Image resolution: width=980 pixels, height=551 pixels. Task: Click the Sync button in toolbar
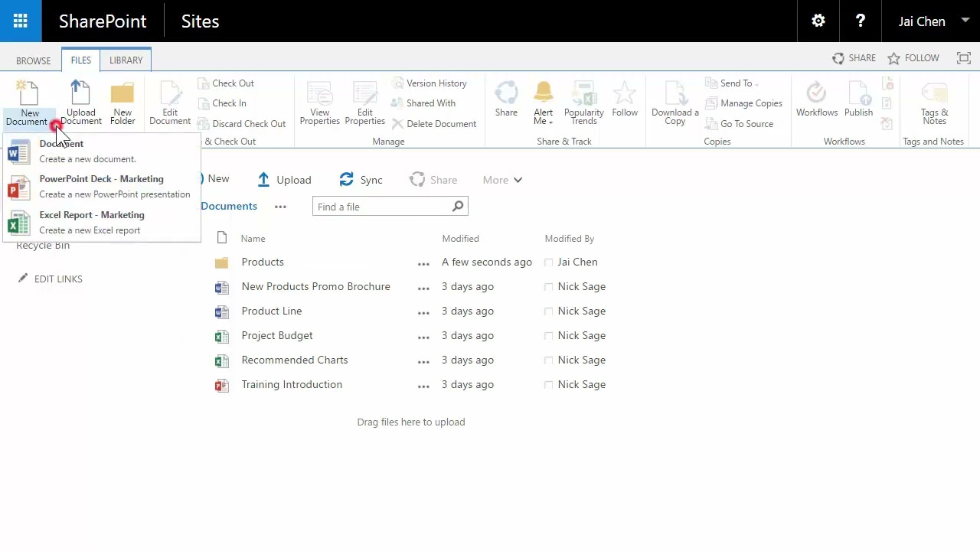click(x=361, y=180)
